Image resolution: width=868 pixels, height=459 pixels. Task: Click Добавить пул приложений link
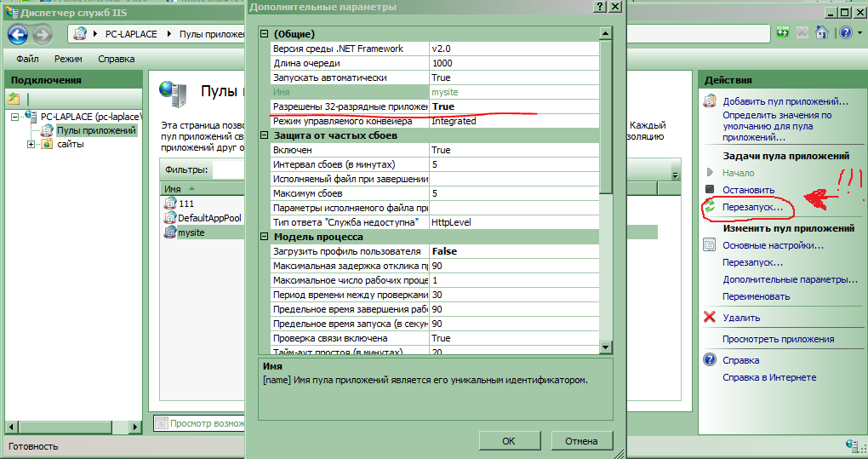[x=785, y=101]
